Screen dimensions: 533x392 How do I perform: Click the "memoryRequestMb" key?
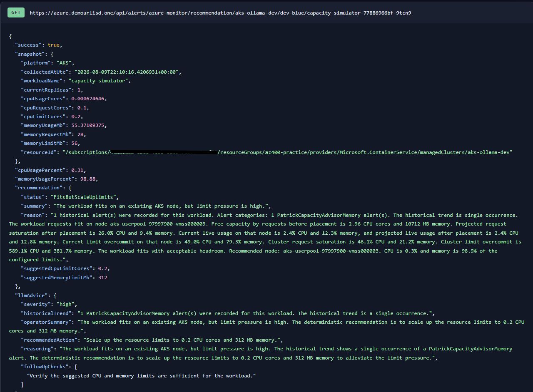[x=46, y=134]
